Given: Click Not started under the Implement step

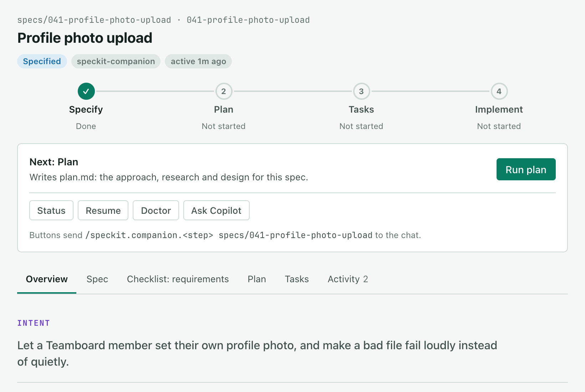Looking at the screenshot, I should 499,126.
